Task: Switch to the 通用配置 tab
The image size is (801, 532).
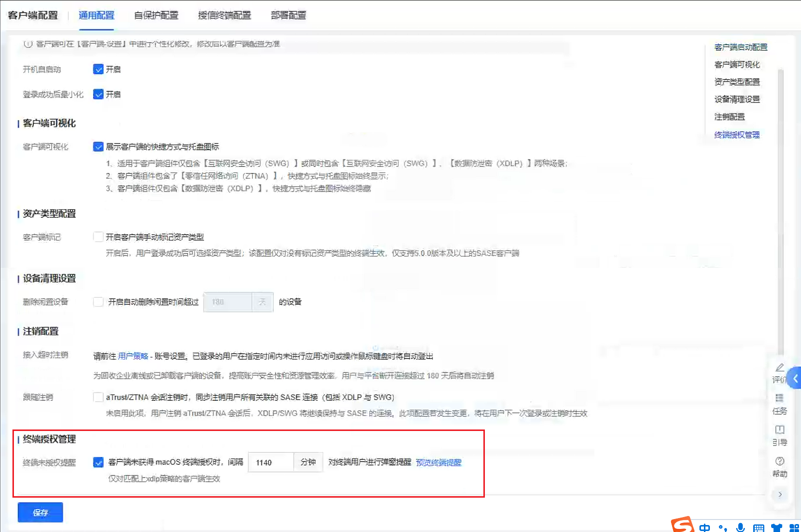Action: [97, 15]
